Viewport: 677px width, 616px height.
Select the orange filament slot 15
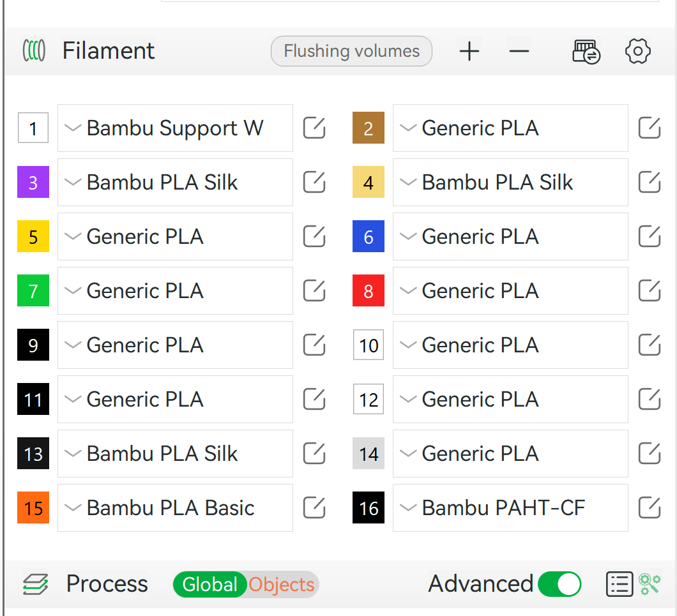coord(33,507)
